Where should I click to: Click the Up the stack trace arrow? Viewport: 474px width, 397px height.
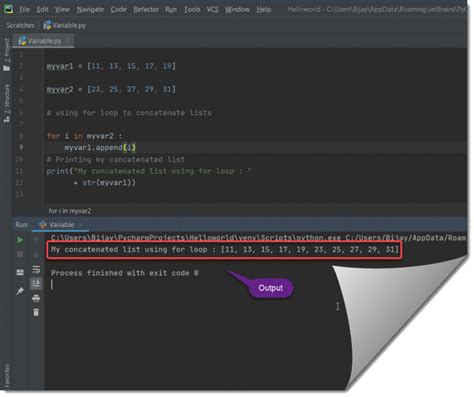36,240
